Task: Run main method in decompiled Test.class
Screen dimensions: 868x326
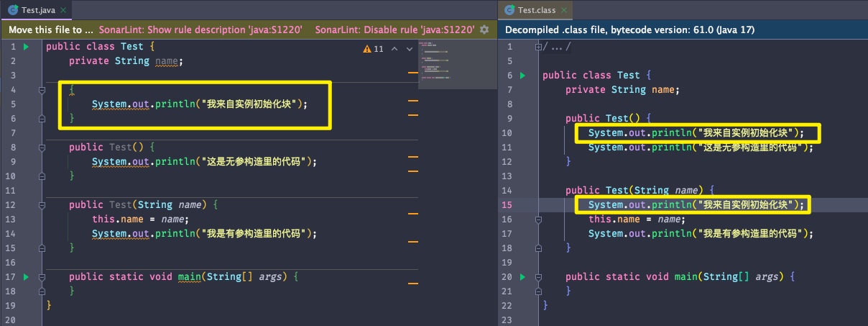Action: point(522,277)
